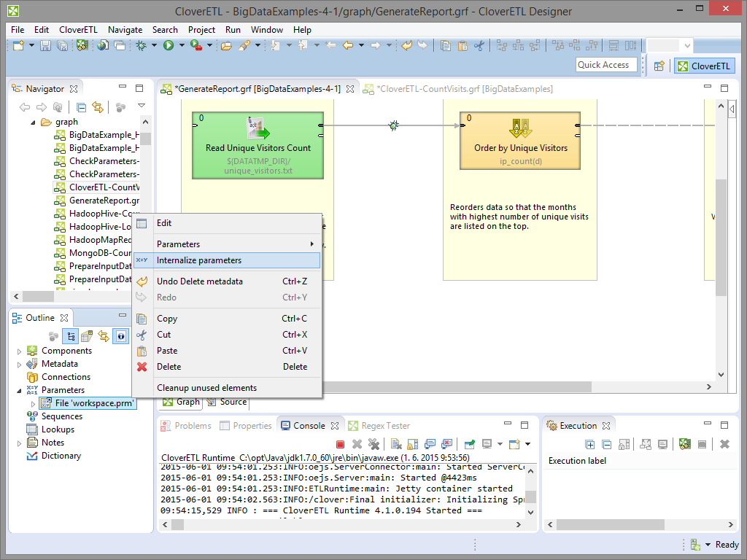Screen dimensions: 747x560
Task: Toggle the info button in Outline toolbar
Action: point(120,336)
